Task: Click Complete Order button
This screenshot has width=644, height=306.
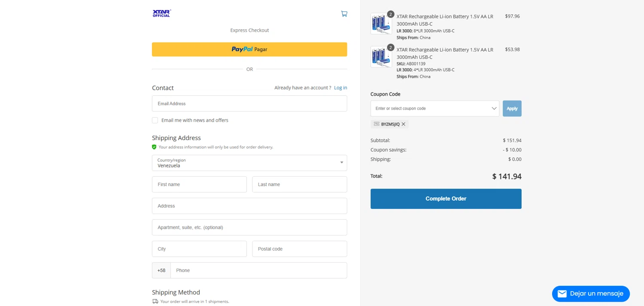Action: [446, 199]
